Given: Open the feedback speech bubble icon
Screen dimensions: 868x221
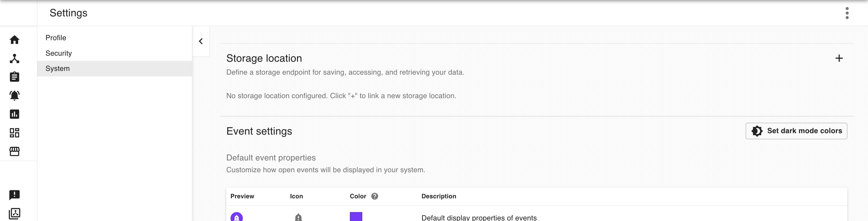Looking at the screenshot, I should click(x=14, y=195).
